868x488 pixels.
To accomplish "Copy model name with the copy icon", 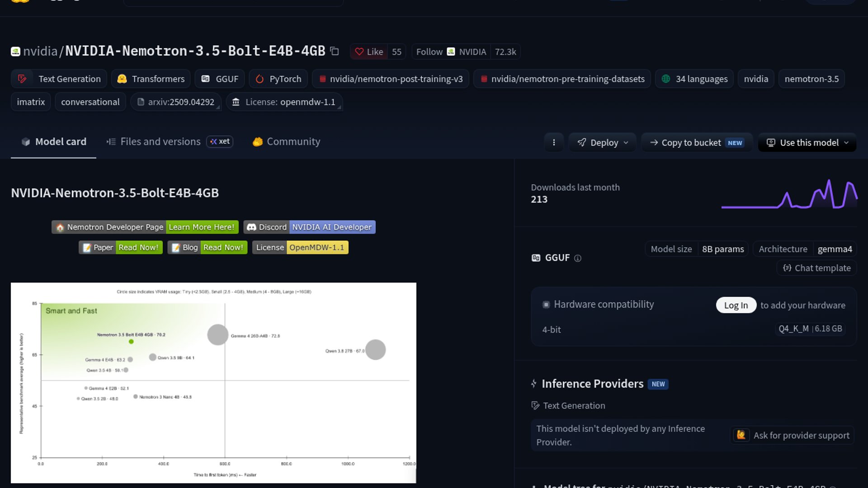I will click(335, 51).
